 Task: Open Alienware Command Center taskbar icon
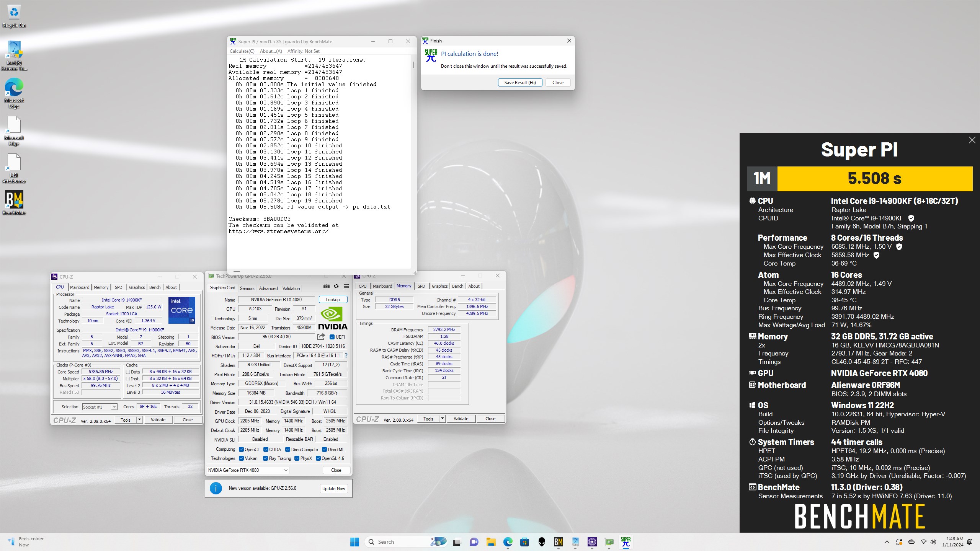point(542,542)
